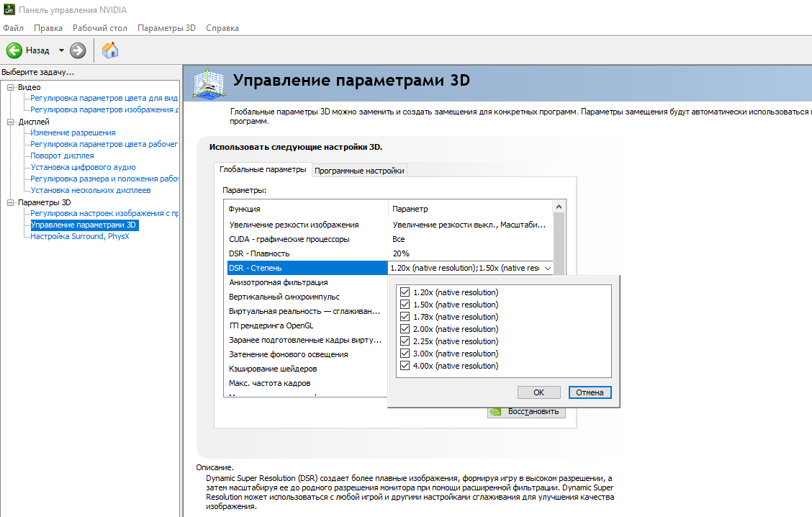
Task: Open Регулировка параметров цвета для видео
Action: (104, 98)
